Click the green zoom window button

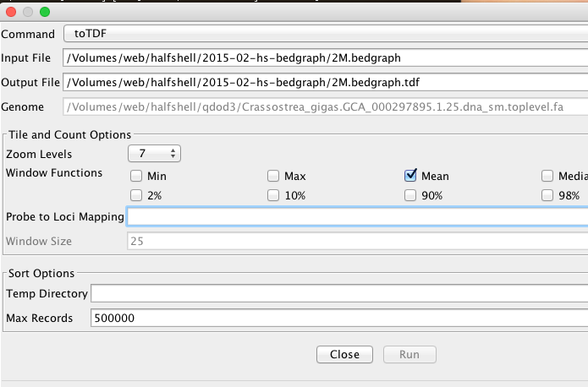pos(45,12)
